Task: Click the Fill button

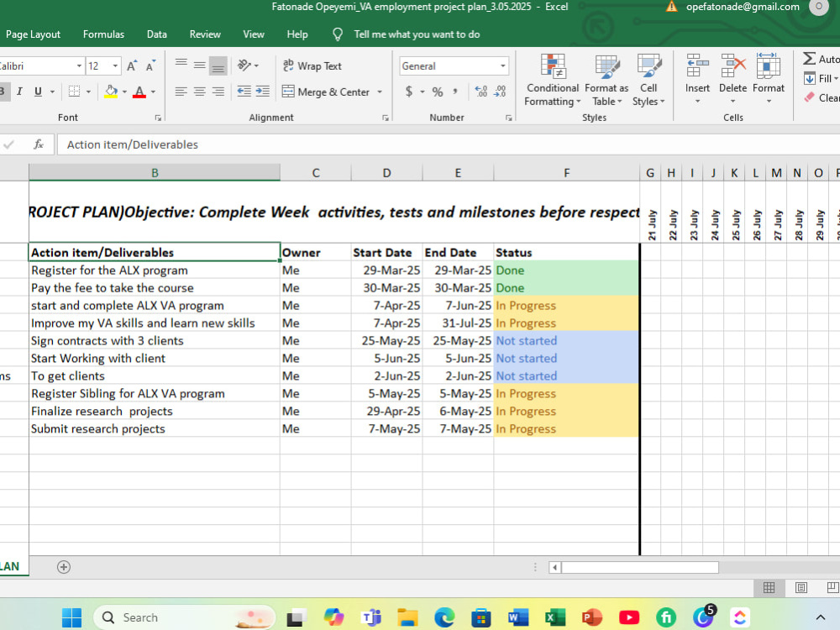Action: [x=822, y=79]
